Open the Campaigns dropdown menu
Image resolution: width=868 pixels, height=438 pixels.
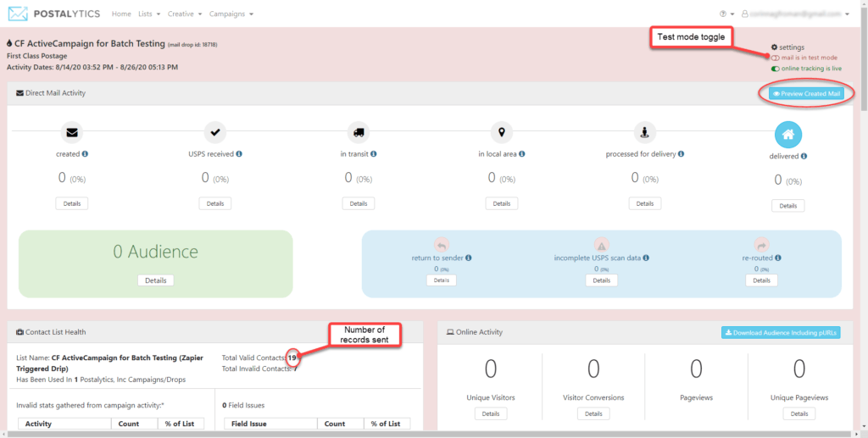click(x=231, y=14)
